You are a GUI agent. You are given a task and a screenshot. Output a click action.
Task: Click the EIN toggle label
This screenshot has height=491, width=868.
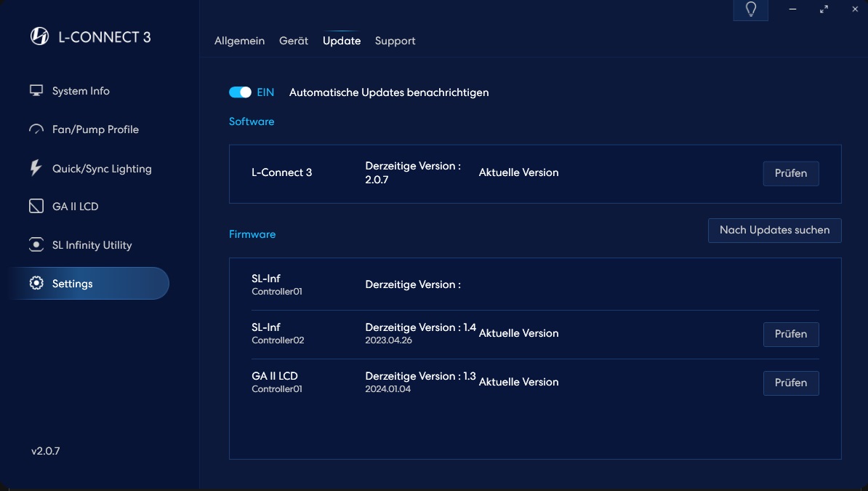(265, 92)
